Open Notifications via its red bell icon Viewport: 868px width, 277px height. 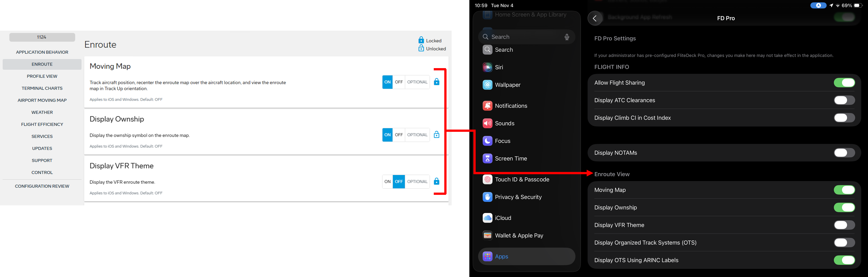pyautogui.click(x=487, y=105)
